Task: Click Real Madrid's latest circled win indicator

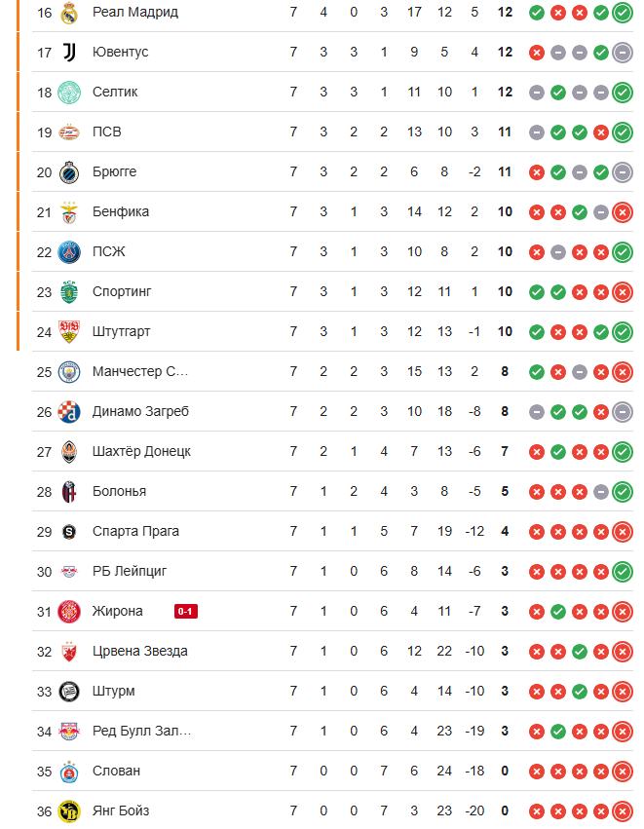Action: [623, 13]
